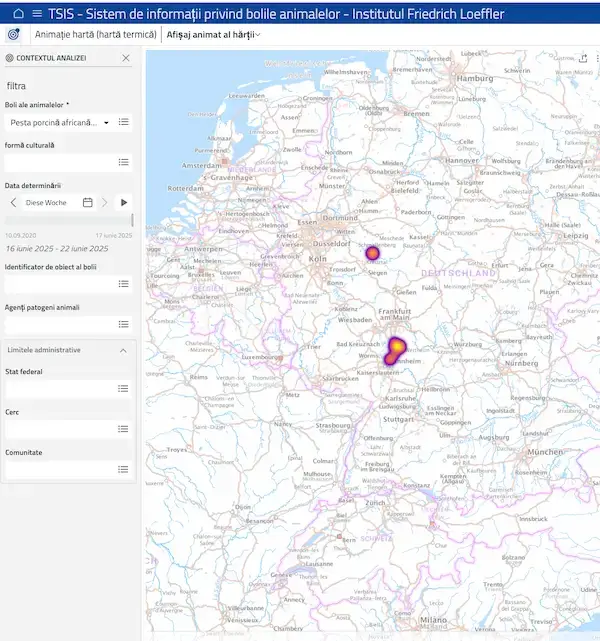Viewport: 600px width, 641px height.
Task: Click the timeline slider handle at right end
Action: pyautogui.click(x=132, y=220)
